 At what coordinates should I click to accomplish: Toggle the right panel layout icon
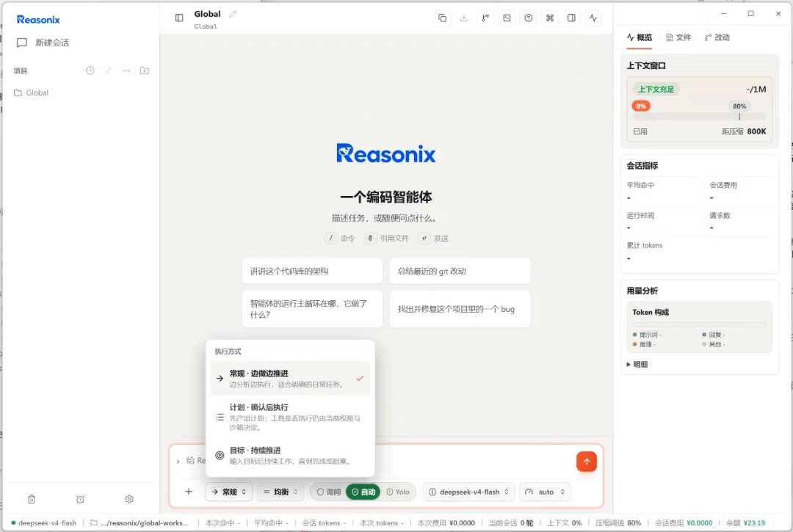[x=571, y=18]
